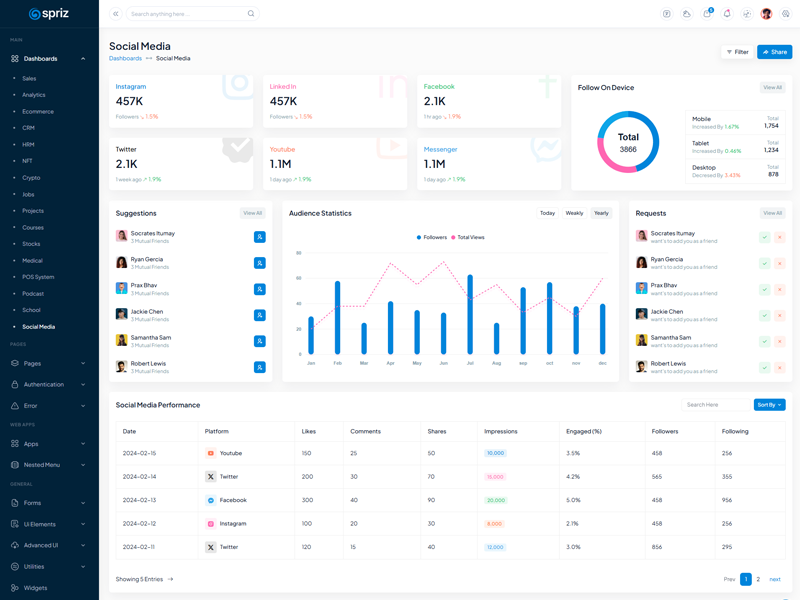This screenshot has width=800, height=600.
Task: Select the Weekly audience range
Action: (x=574, y=213)
